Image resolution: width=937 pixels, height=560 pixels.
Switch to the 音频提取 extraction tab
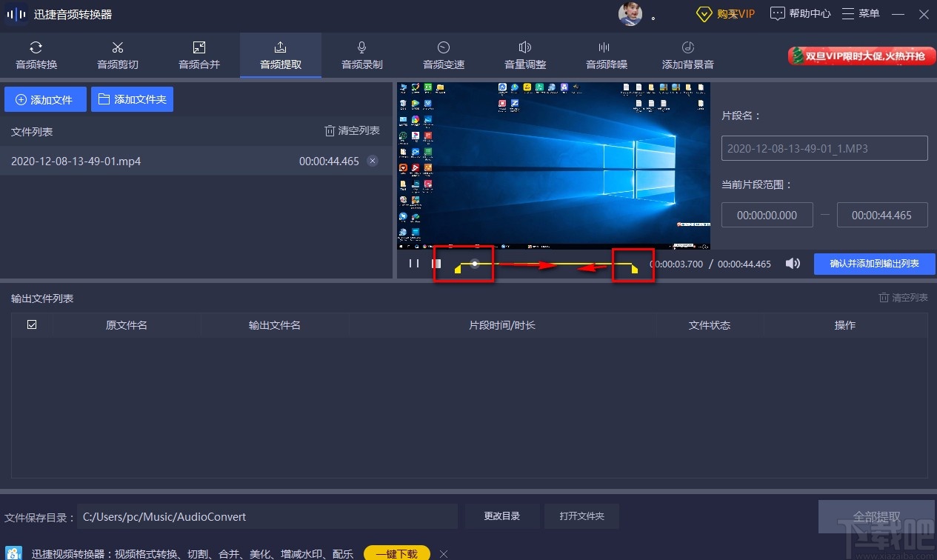tap(280, 55)
